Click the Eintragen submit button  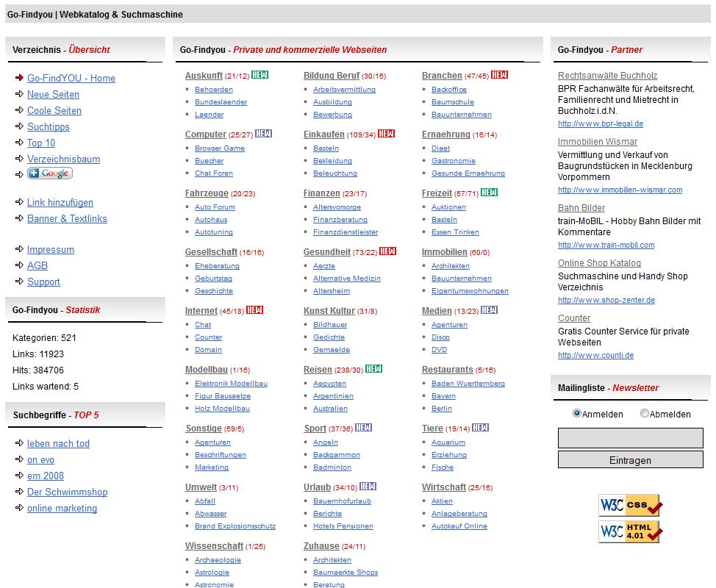tap(630, 459)
